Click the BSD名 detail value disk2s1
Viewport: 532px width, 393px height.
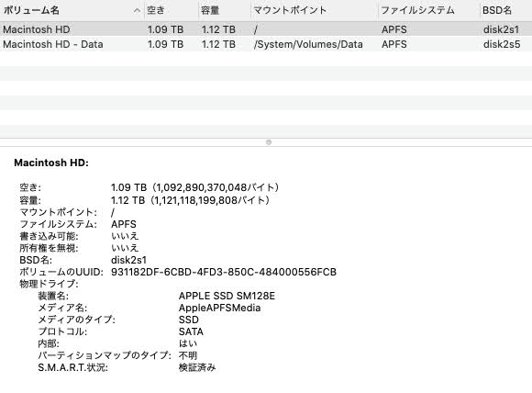tap(128, 260)
